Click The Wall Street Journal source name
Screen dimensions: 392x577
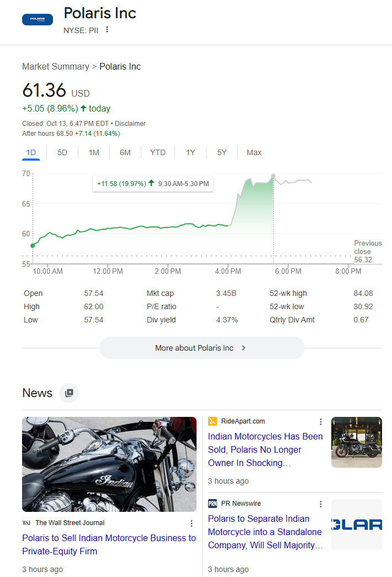tap(70, 523)
